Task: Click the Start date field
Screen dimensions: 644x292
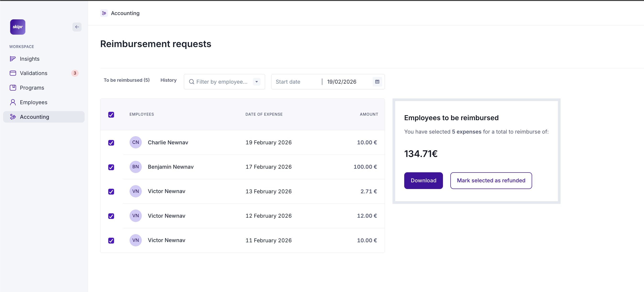Action: (296, 82)
